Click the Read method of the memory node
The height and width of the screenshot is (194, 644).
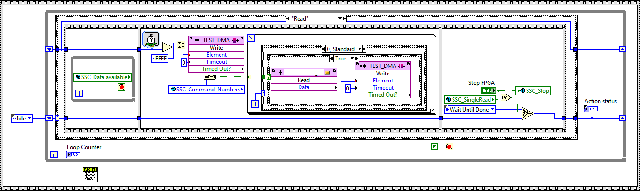pyautogui.click(x=304, y=80)
